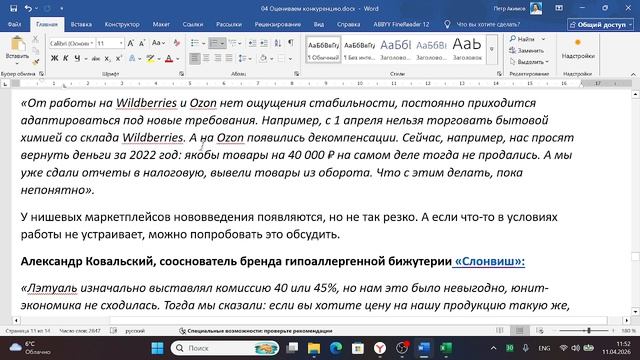Open Надстройки add-ins
Screen dimensions: 640x360
[x=578, y=49]
